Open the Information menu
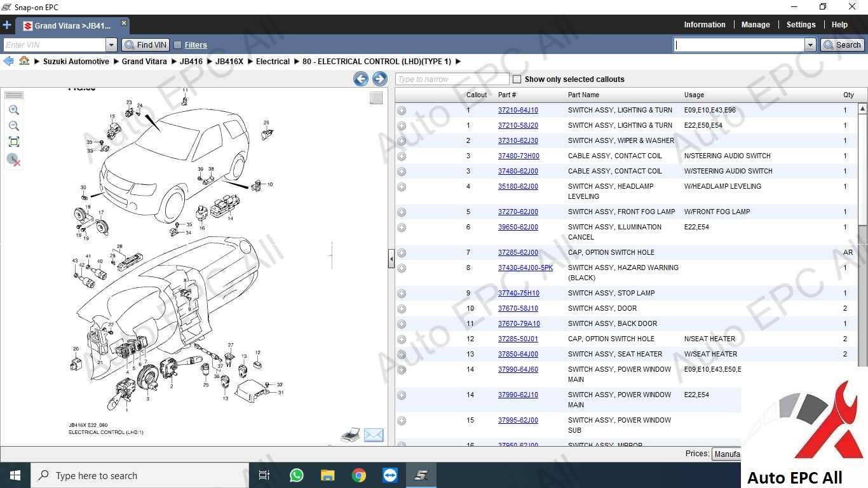This screenshot has height=488, width=868. [x=704, y=25]
